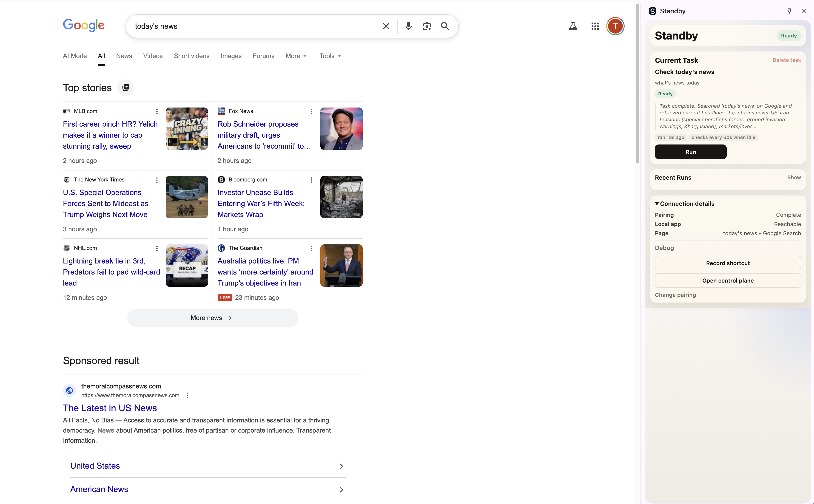Switch to the News tab
This screenshot has height=504, width=814.
[124, 56]
